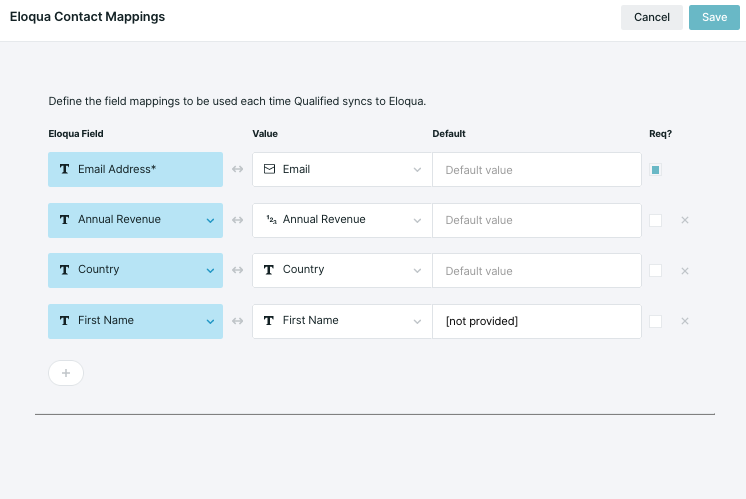The width and height of the screenshot is (746, 499).
Task: Mark First Name as required
Action: pos(655,321)
